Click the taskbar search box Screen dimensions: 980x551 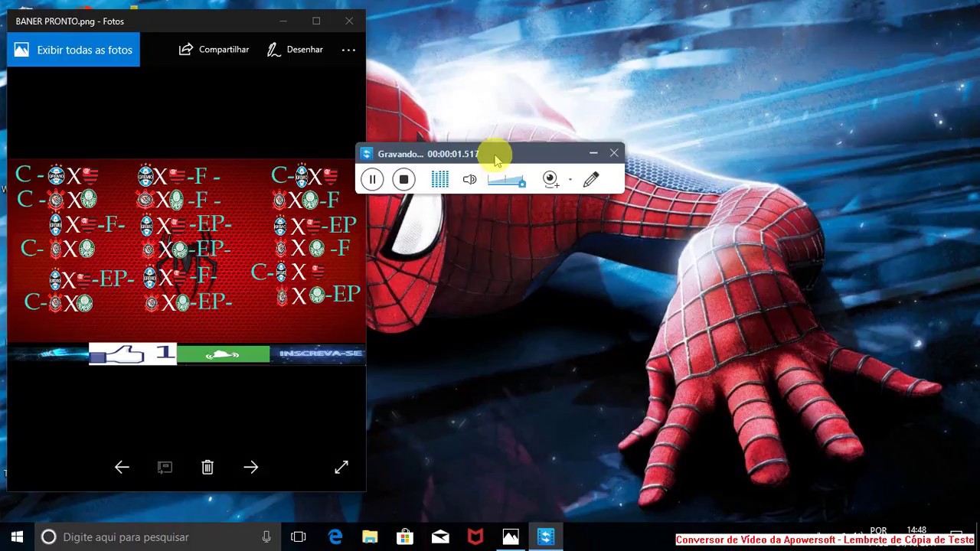click(x=157, y=537)
